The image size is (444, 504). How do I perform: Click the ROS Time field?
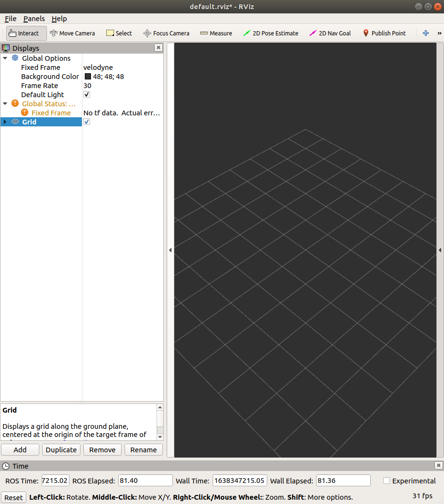pyautogui.click(x=55, y=481)
